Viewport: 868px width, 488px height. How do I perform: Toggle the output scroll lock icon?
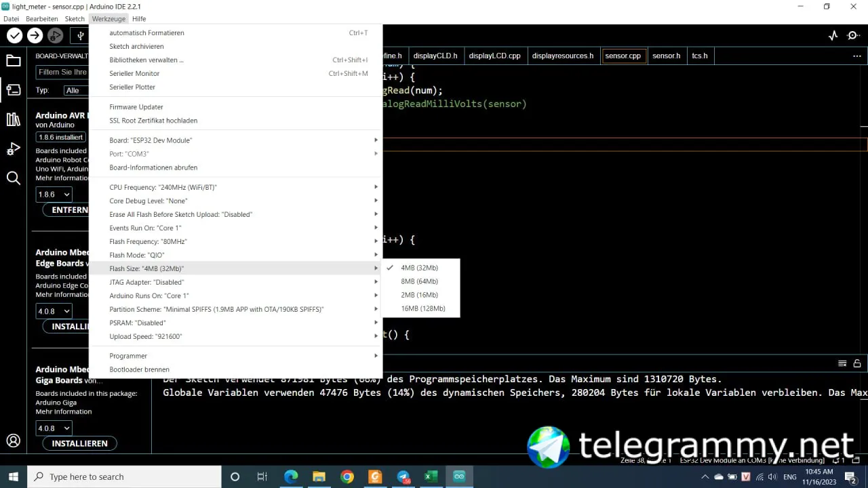pos(857,363)
